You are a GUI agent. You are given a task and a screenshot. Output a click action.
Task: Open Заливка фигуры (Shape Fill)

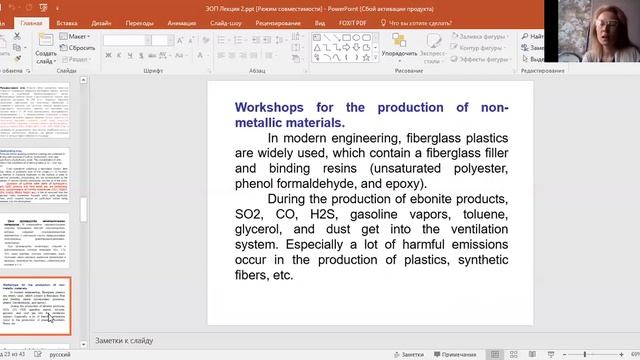pyautogui.click(x=480, y=36)
